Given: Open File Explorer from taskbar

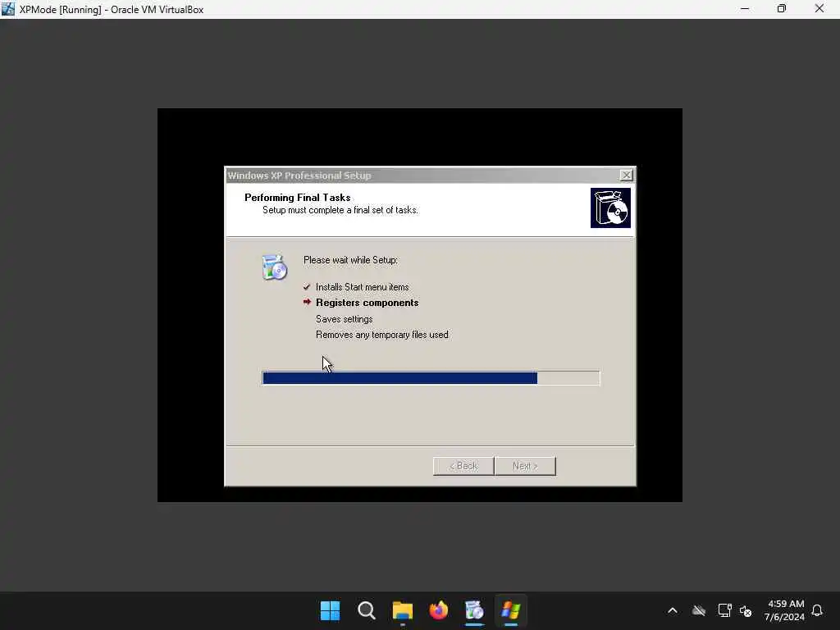Looking at the screenshot, I should coord(402,610).
